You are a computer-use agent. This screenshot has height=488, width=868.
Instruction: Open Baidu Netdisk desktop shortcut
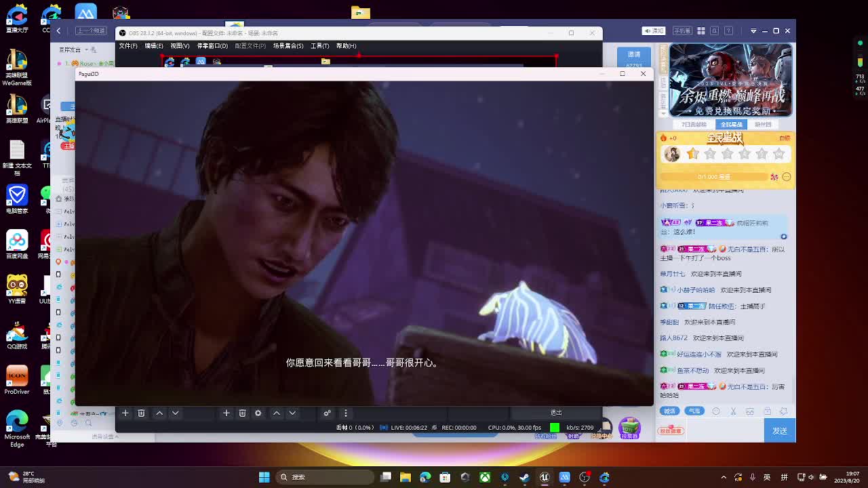pos(17,244)
